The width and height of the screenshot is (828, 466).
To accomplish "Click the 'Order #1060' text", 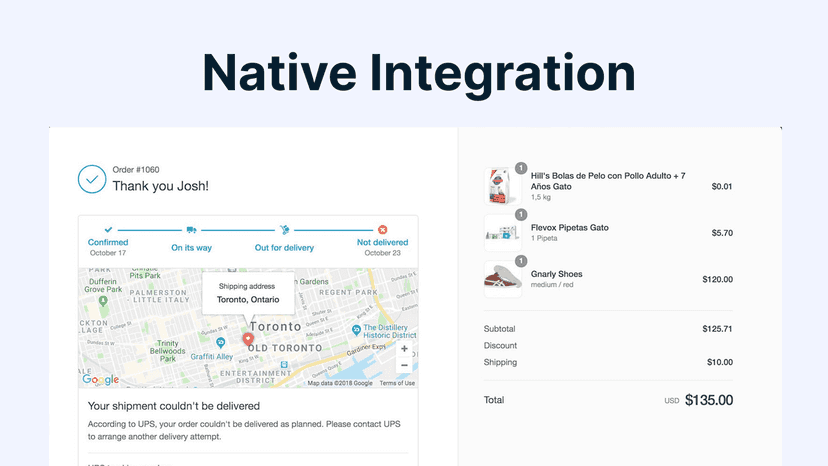I will [136, 170].
